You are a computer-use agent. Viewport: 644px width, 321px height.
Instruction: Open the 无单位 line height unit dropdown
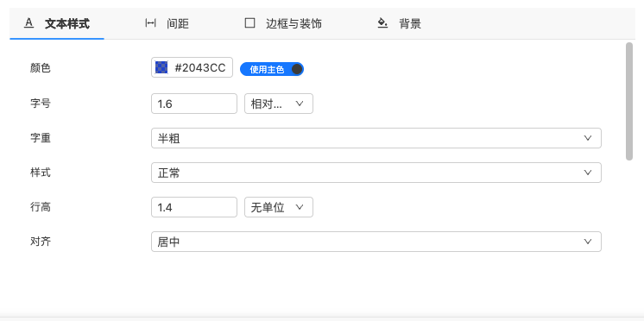[279, 207]
